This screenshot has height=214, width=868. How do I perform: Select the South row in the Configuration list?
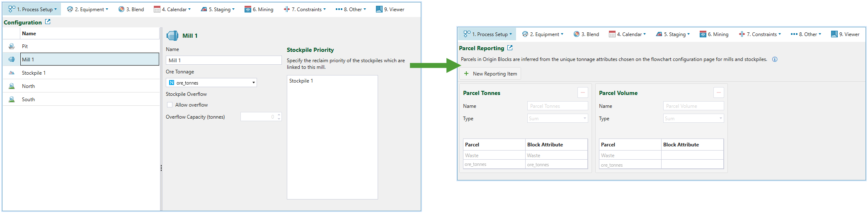click(28, 100)
